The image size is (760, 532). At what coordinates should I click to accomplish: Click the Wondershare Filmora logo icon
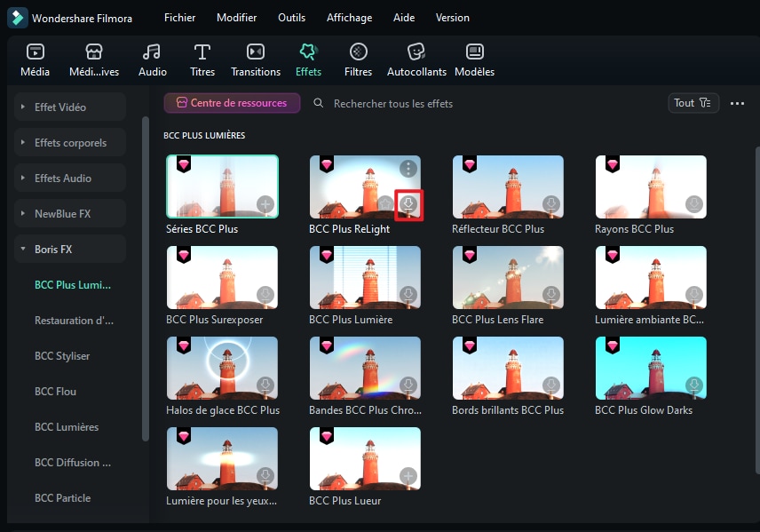click(17, 18)
